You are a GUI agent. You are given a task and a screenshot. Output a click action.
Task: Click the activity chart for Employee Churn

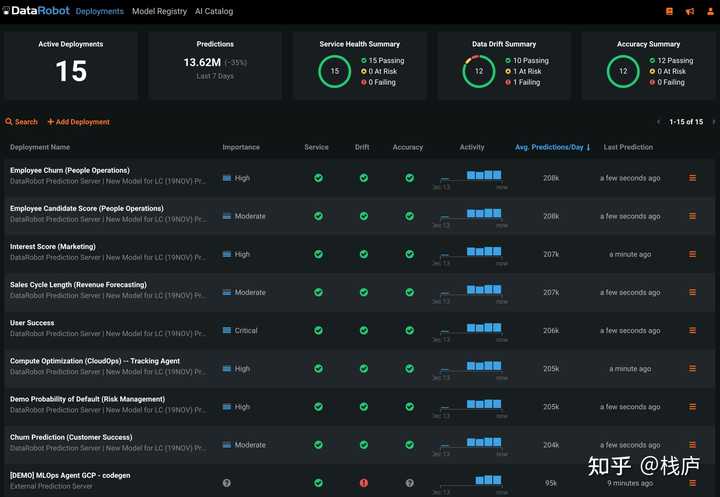(471, 179)
